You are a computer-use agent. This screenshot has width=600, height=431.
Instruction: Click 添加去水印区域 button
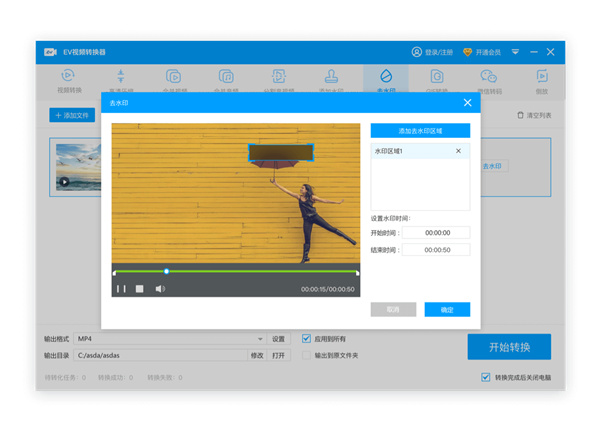420,131
